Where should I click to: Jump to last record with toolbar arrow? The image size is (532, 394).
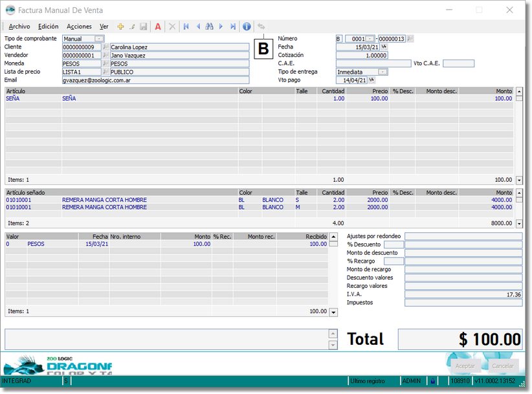[x=232, y=27]
